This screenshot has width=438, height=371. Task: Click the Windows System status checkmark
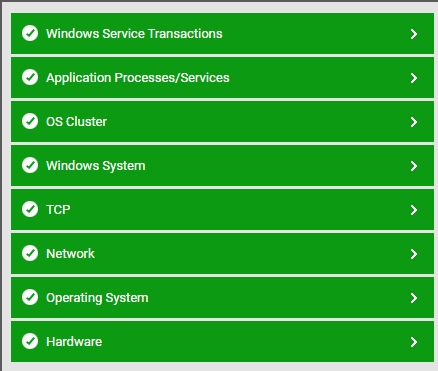click(30, 165)
